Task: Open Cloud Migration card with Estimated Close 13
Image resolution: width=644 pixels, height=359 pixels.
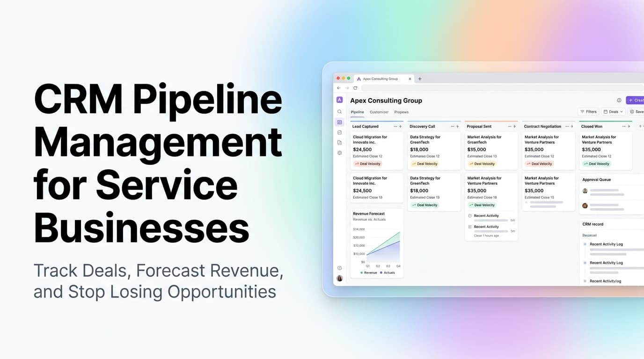Action: coord(377,188)
